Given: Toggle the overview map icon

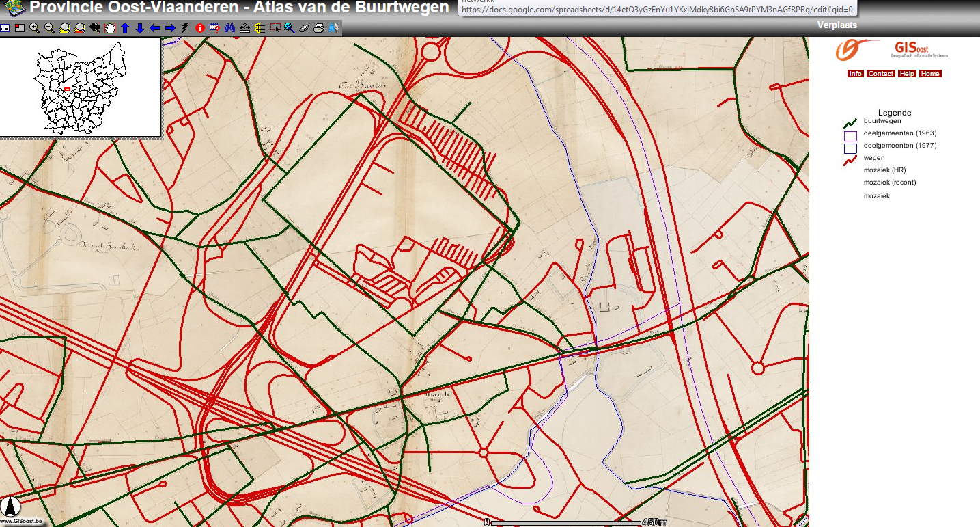Looking at the screenshot, I should pyautogui.click(x=19, y=28).
